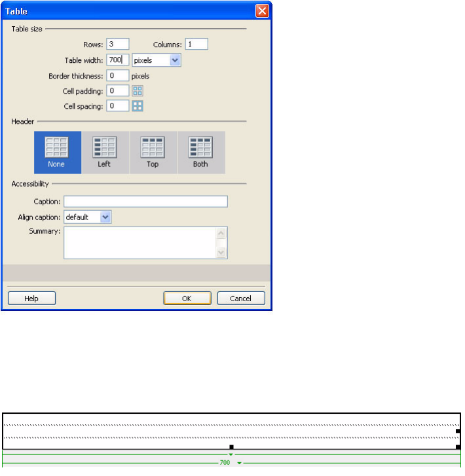Click the Caption text field
The image size is (465, 476).
pyautogui.click(x=147, y=202)
